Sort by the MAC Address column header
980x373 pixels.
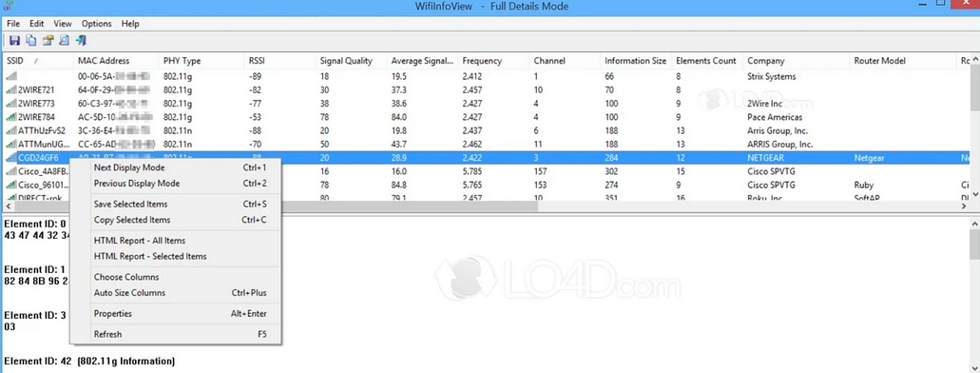116,61
